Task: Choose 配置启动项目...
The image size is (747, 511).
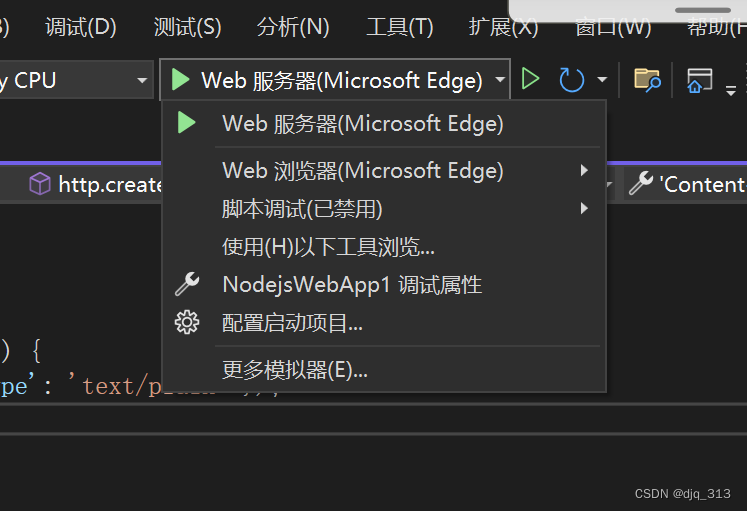Action: [x=384, y=323]
